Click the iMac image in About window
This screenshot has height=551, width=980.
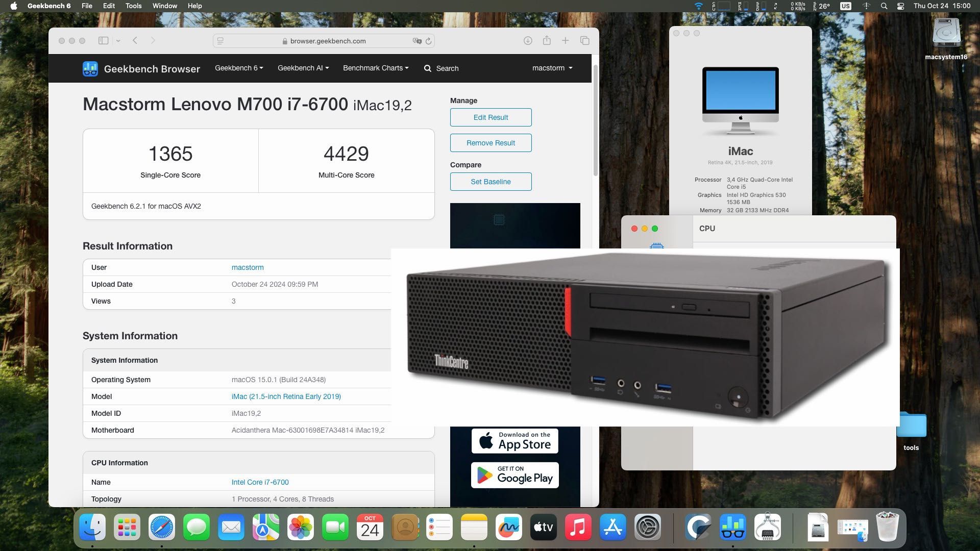pyautogui.click(x=741, y=101)
